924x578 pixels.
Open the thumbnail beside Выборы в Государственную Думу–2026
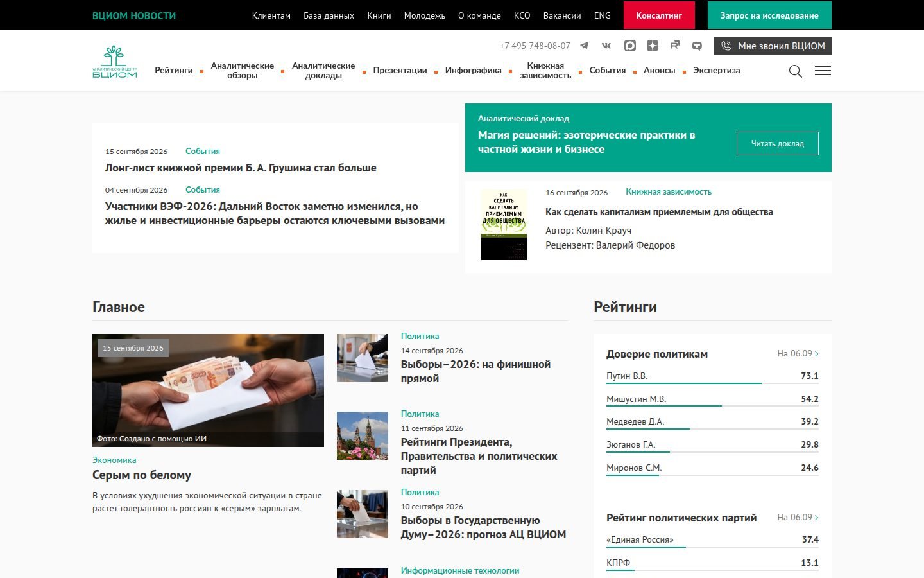[363, 514]
